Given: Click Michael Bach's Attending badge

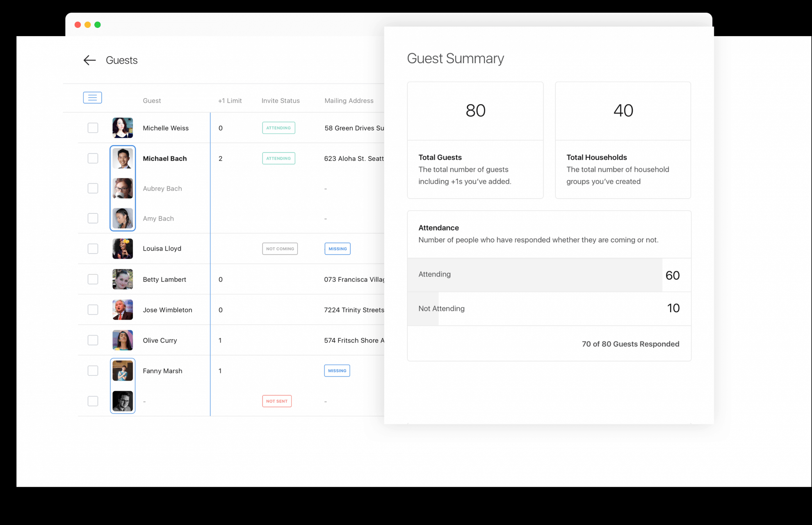Looking at the screenshot, I should 278,158.
